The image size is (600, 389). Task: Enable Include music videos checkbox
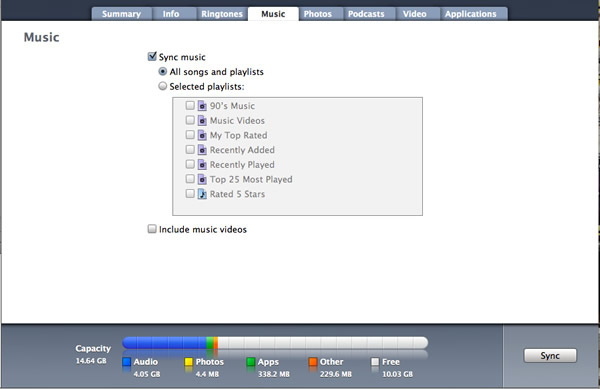152,229
